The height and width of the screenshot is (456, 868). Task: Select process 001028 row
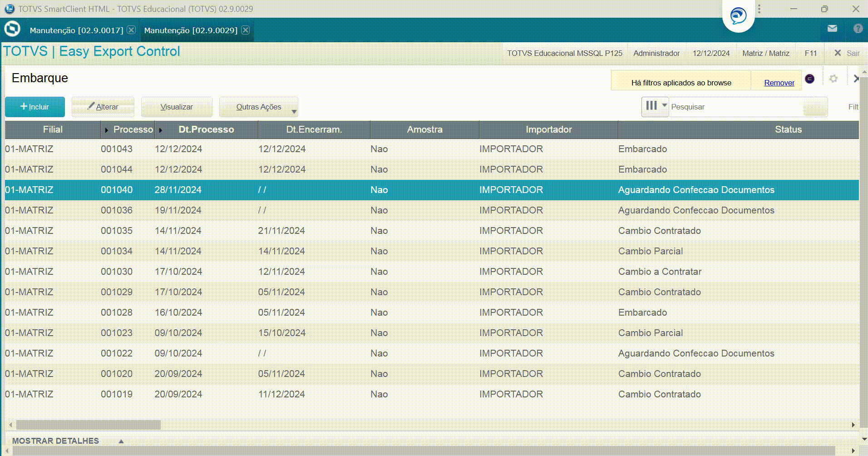tap(432, 312)
